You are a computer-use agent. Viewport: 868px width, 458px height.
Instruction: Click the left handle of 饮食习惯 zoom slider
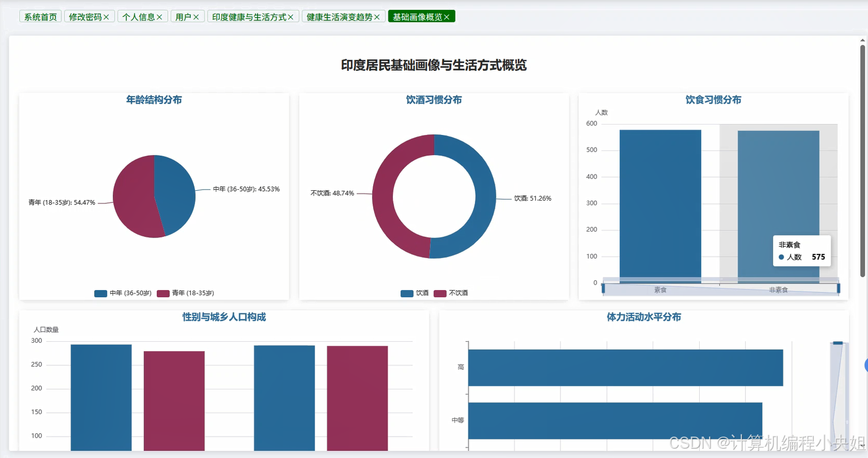pos(603,288)
